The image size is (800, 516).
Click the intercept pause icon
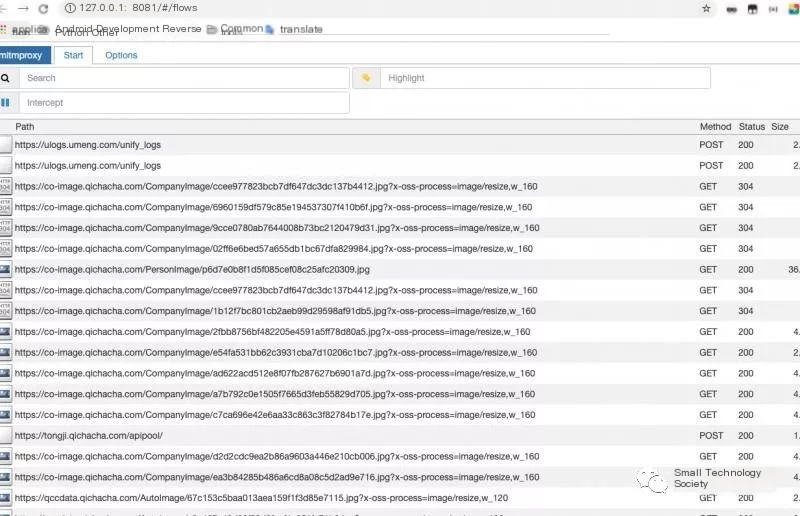coord(5,103)
